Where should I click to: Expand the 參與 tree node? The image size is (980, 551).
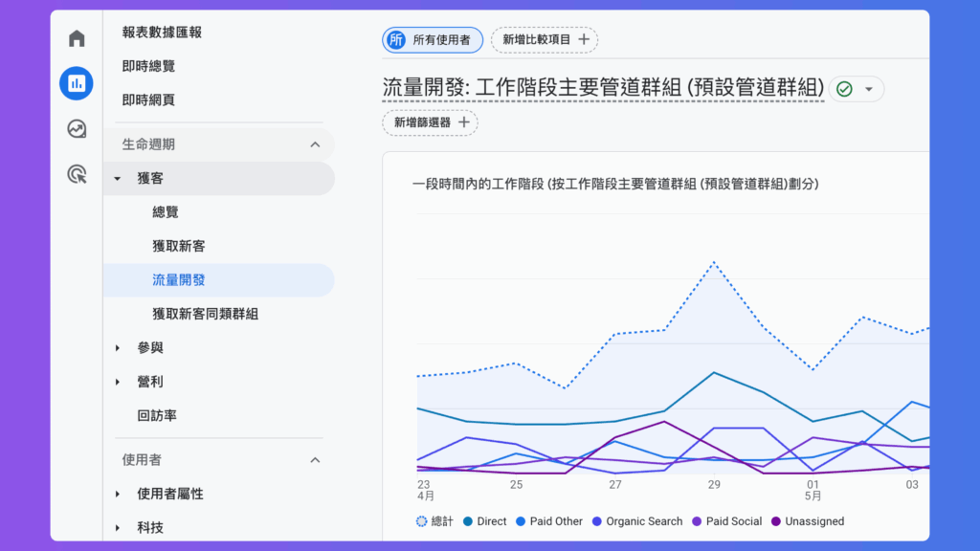[118, 348]
